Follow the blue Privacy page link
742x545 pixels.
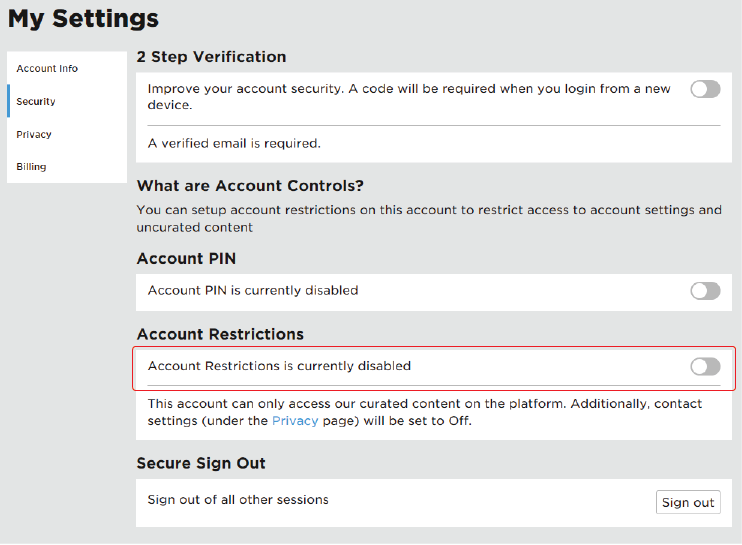295,421
